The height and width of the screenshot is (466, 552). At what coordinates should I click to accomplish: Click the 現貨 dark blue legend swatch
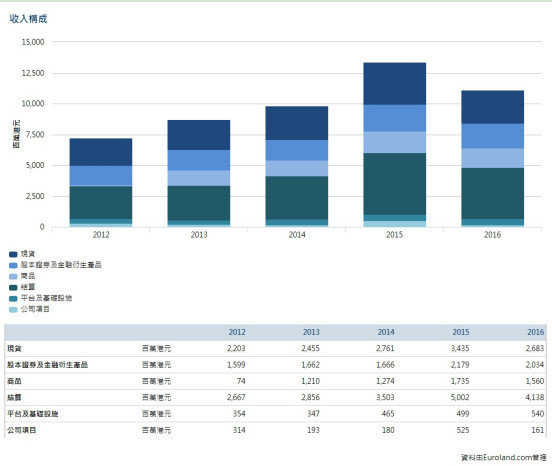tap(13, 254)
